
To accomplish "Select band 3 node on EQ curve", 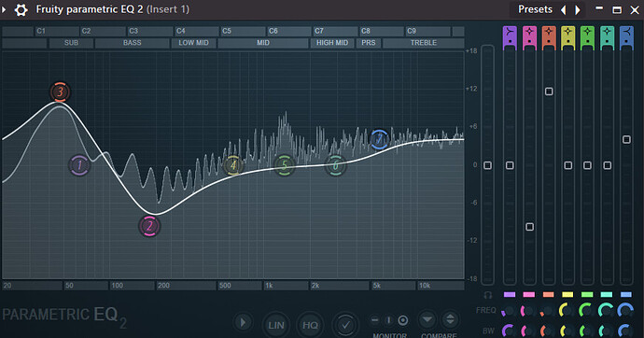I will [x=60, y=92].
